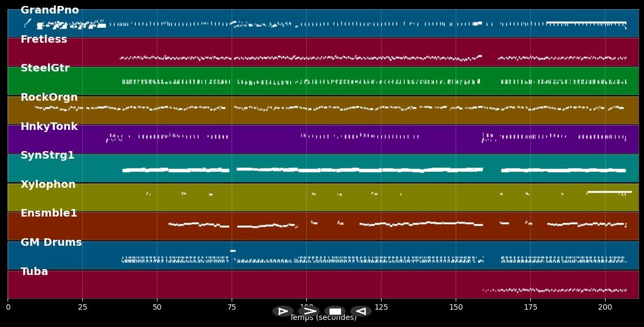This screenshot has width=644, height=327.
Task: Click the Tuba track name
Action: coord(34,272)
